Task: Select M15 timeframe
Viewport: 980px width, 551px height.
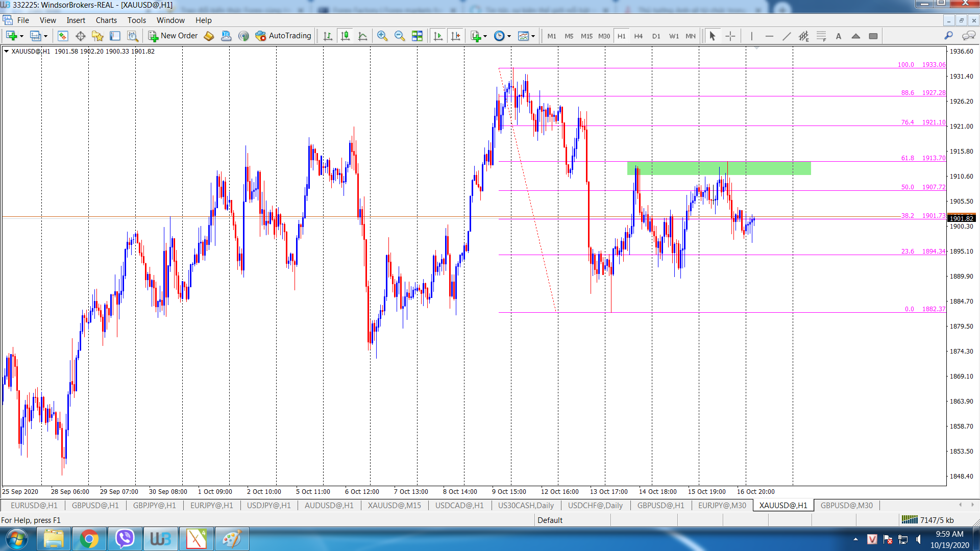Action: click(x=586, y=36)
